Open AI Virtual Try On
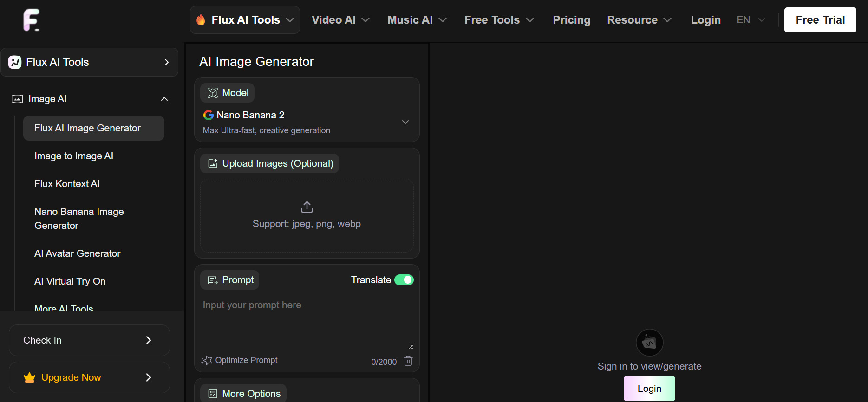The image size is (868, 402). (x=70, y=281)
